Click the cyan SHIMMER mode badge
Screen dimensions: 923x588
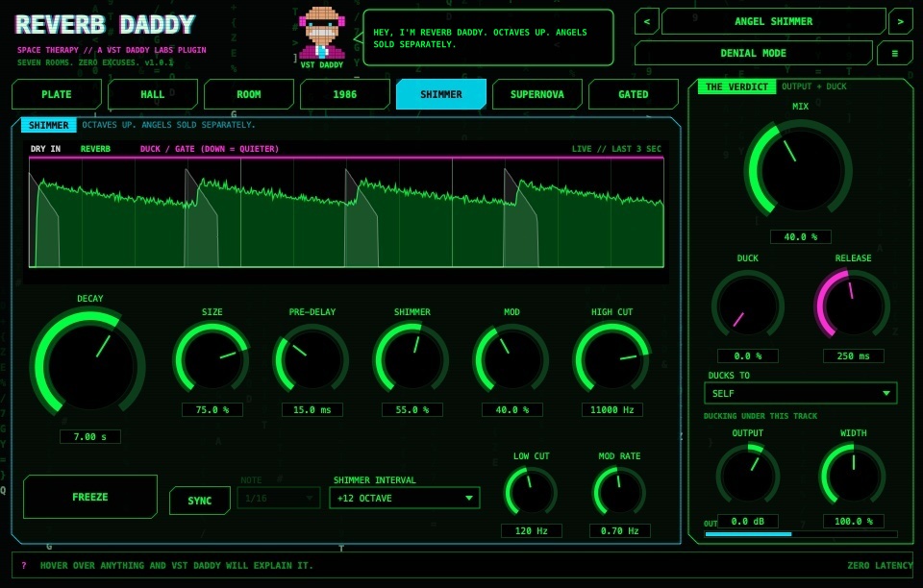click(48, 125)
